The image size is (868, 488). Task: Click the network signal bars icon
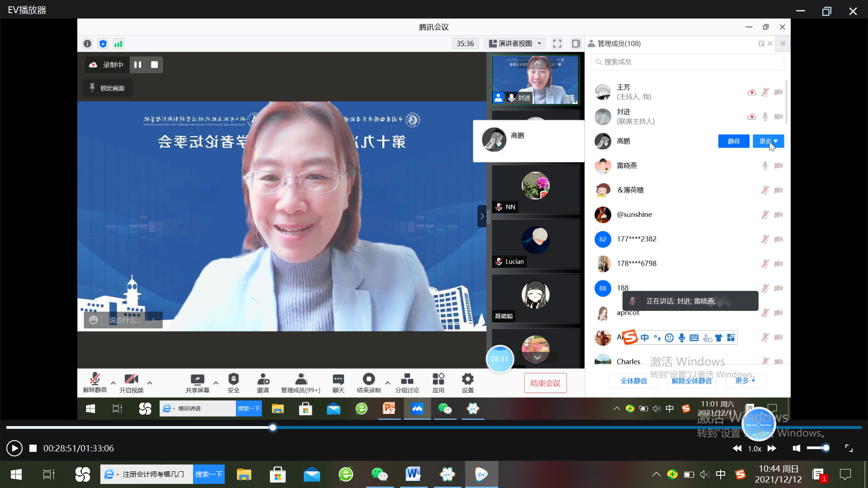pos(118,44)
